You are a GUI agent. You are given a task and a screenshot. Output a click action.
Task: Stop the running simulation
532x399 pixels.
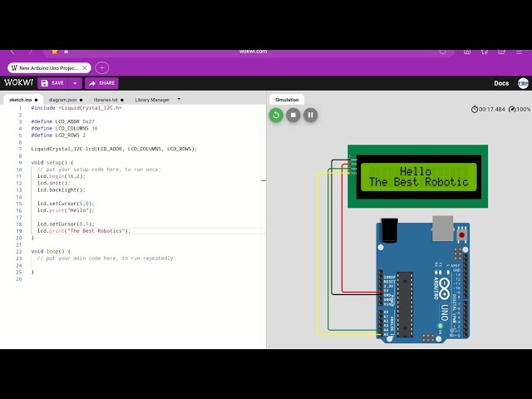tap(293, 115)
